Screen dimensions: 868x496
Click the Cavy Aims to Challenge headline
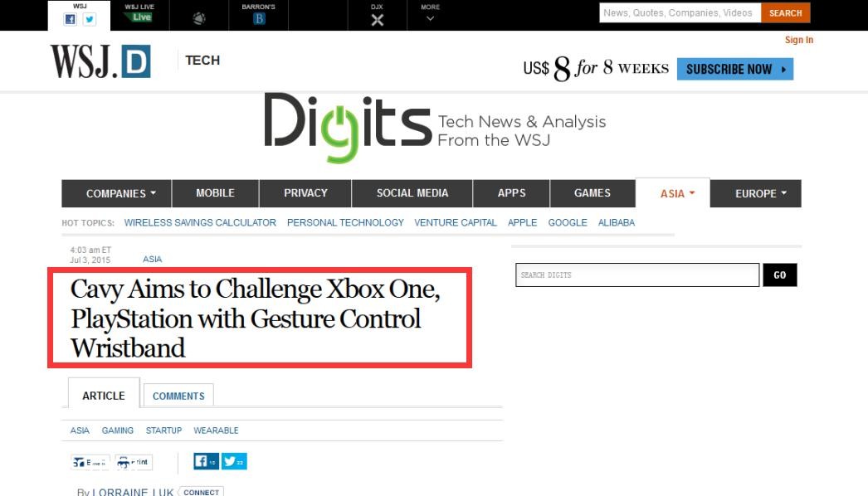pos(256,319)
